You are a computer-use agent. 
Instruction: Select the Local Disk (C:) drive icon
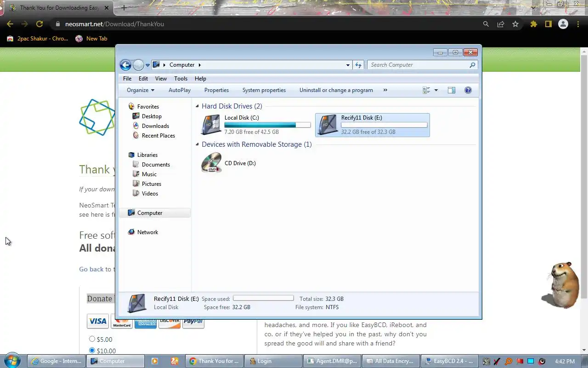211,125
